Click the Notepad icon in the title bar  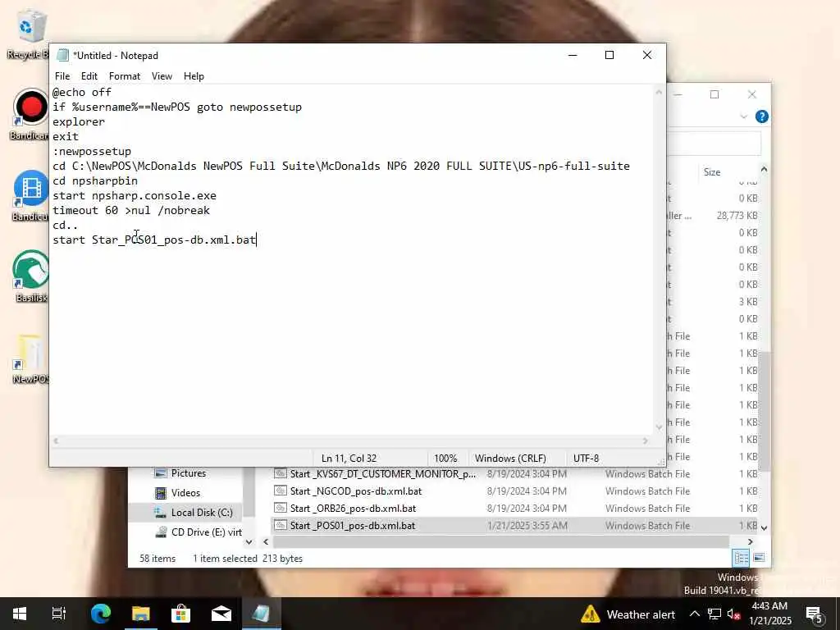click(62, 55)
